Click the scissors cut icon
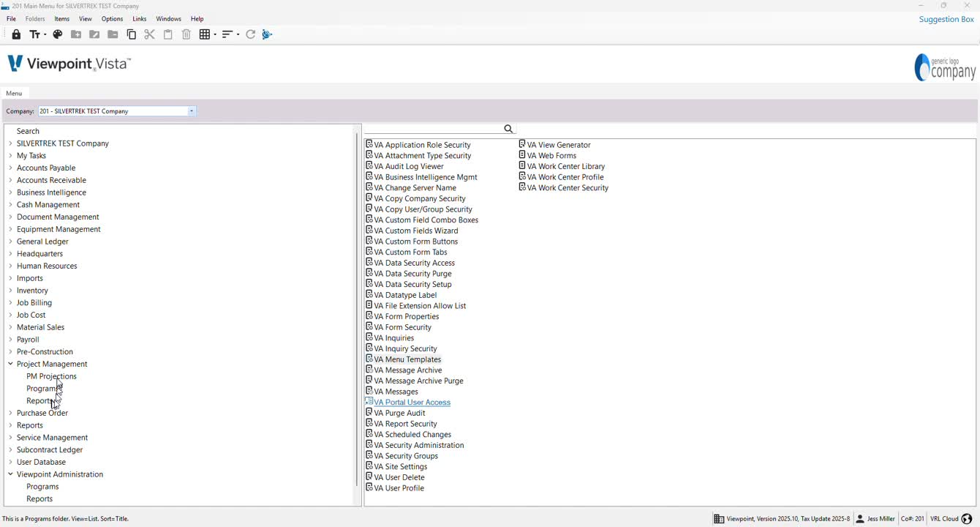This screenshot has width=980, height=527. pos(150,34)
